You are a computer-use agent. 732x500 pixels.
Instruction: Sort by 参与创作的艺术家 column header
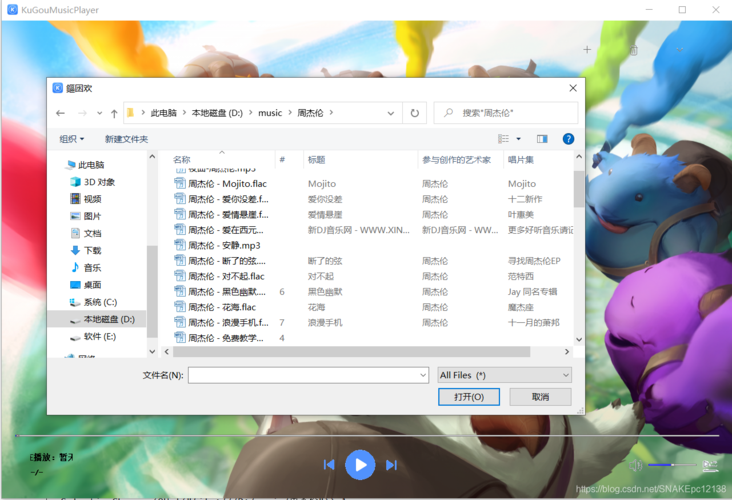(456, 160)
